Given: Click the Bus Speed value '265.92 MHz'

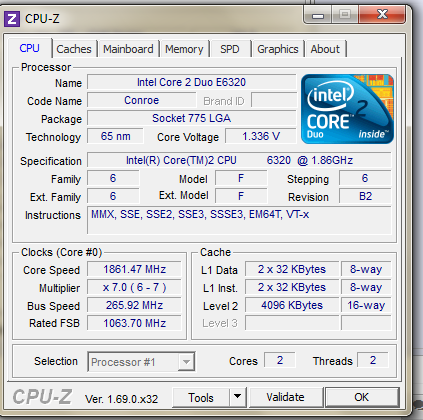Looking at the screenshot, I should tap(134, 305).
